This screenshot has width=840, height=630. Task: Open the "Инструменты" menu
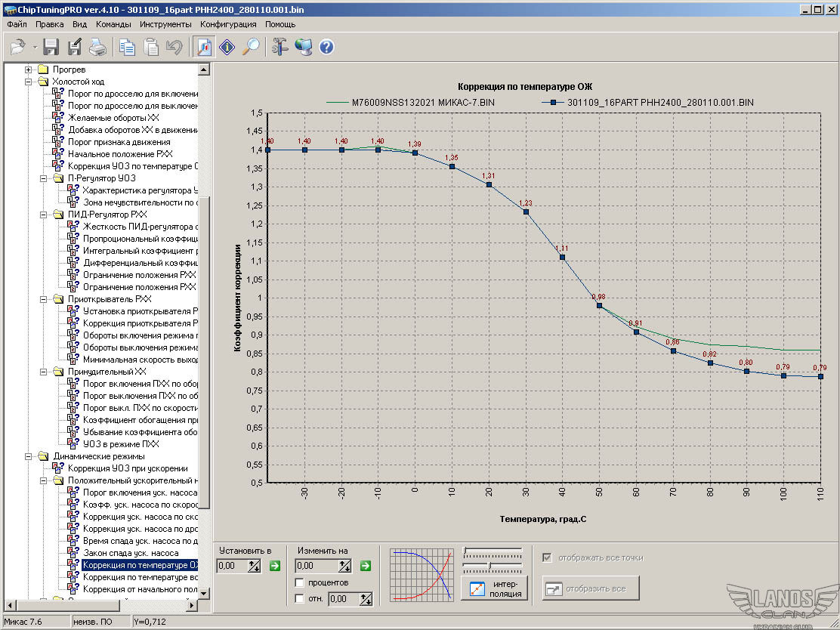165,24
